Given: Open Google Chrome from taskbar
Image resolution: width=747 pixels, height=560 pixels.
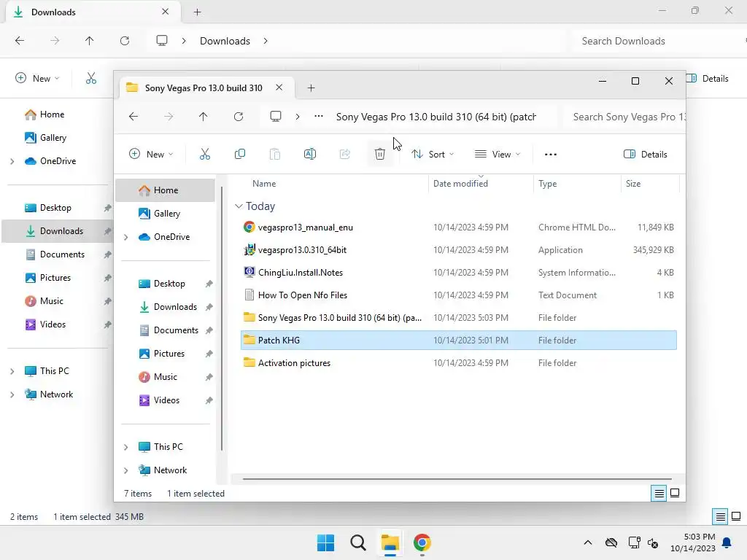Looking at the screenshot, I should click(422, 542).
